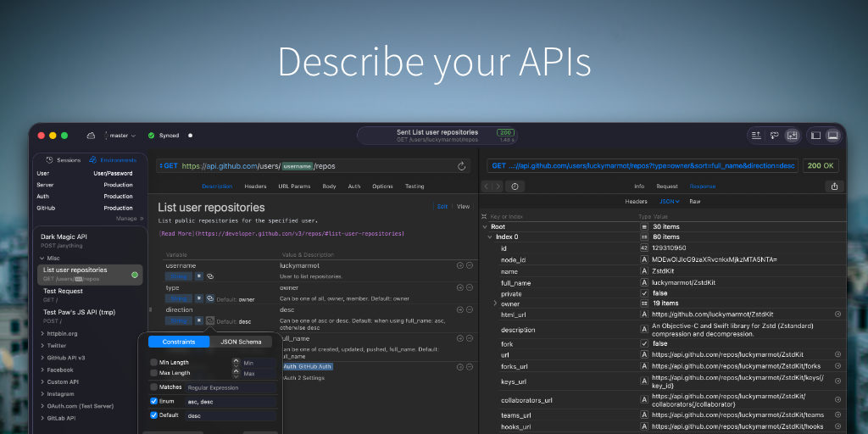
Task: Expand the owner node in JSON tree
Action: point(495,303)
